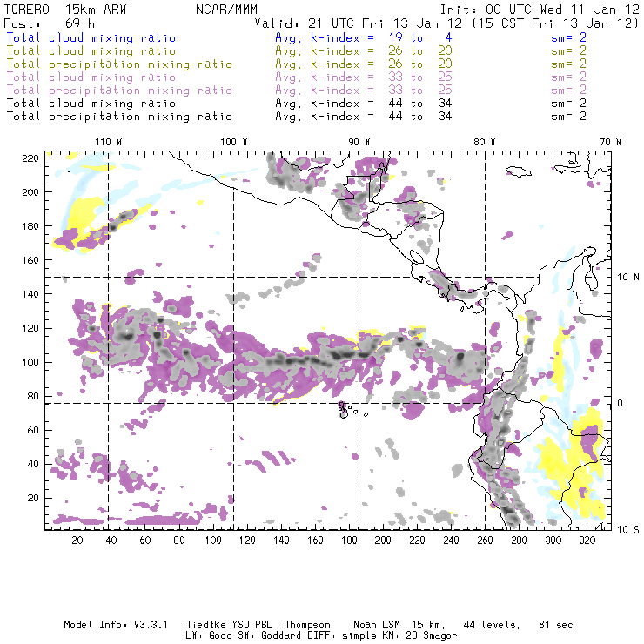Click the "260" tick label on horizontal axis
This screenshot has width=644, height=644.
tap(485, 540)
